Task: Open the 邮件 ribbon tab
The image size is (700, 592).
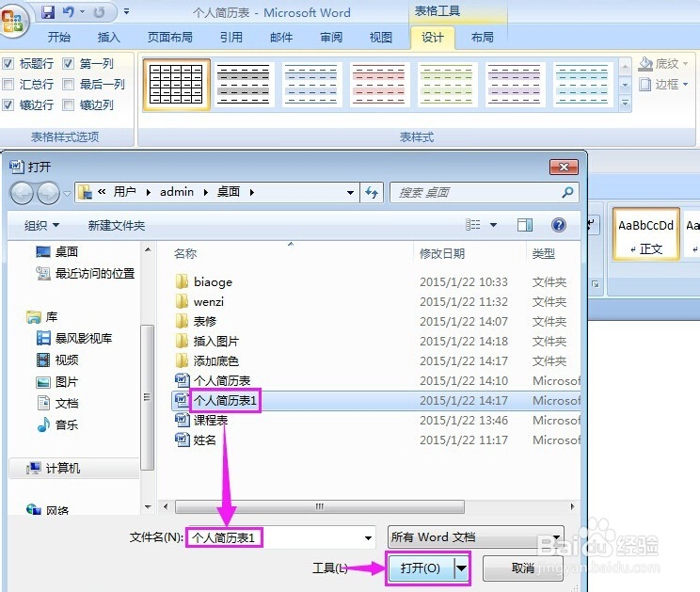Action: 281,37
